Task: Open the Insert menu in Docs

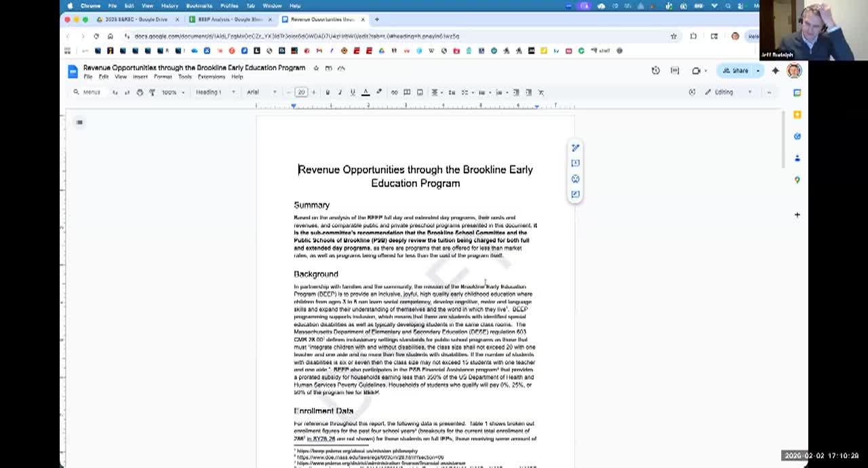Action: pyautogui.click(x=140, y=77)
